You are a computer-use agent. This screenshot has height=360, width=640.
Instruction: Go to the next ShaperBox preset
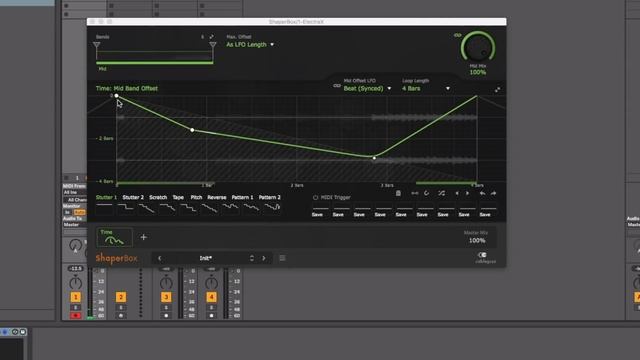point(264,258)
